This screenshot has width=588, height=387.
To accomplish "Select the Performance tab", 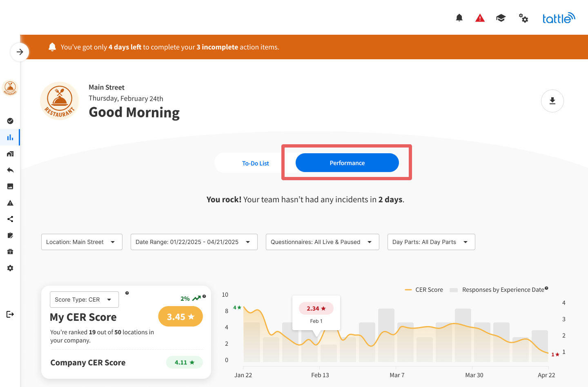I will [x=347, y=163].
